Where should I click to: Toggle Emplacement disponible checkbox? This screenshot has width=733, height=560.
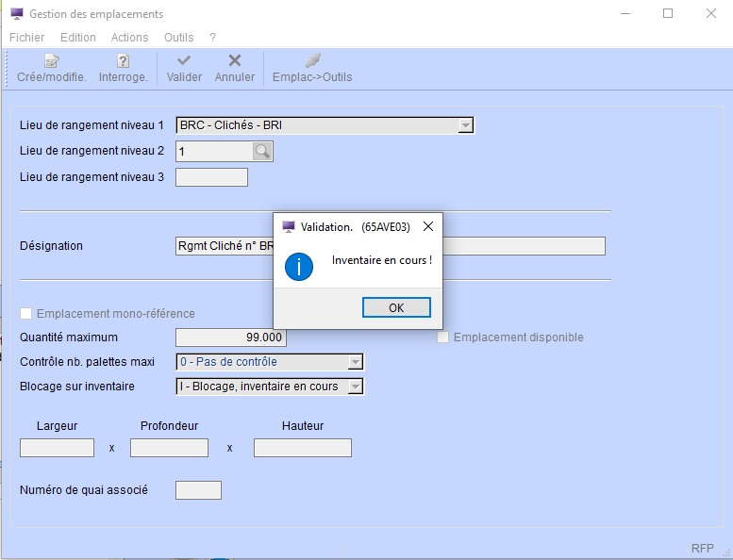(x=443, y=338)
